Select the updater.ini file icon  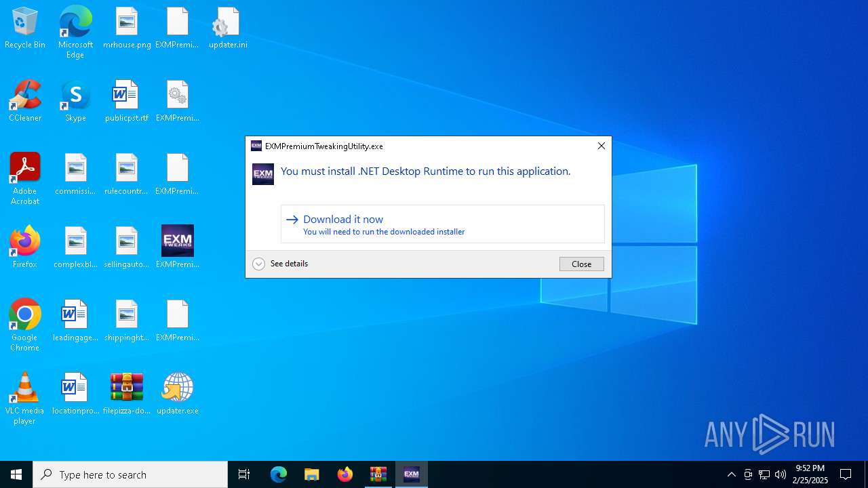click(x=228, y=28)
